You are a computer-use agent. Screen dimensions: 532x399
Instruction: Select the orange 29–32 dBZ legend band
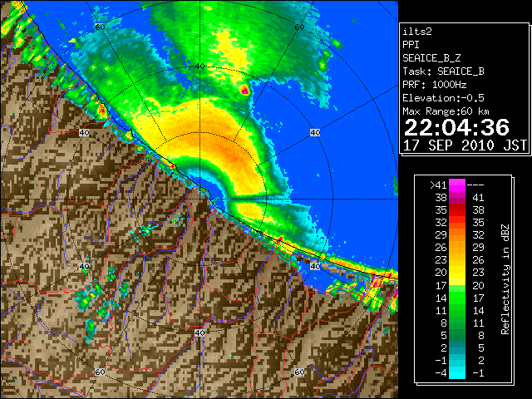[457, 235]
